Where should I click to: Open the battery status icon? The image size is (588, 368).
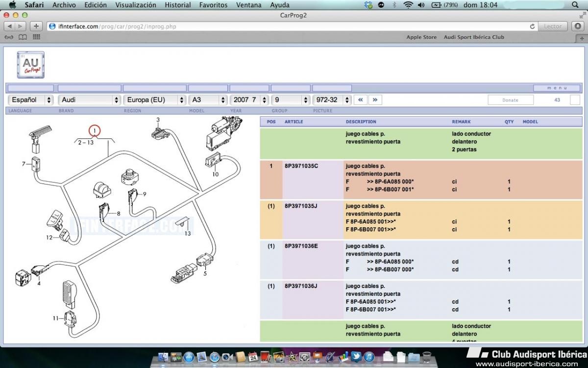coord(436,5)
